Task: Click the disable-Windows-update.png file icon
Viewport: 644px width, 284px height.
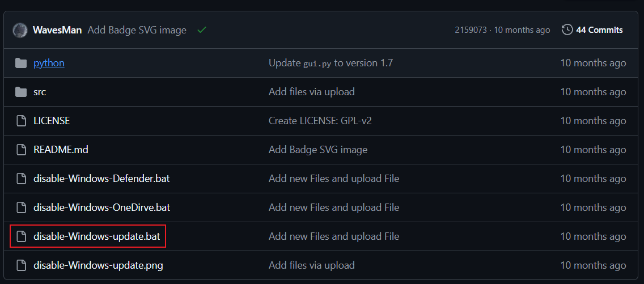Action: click(x=21, y=265)
